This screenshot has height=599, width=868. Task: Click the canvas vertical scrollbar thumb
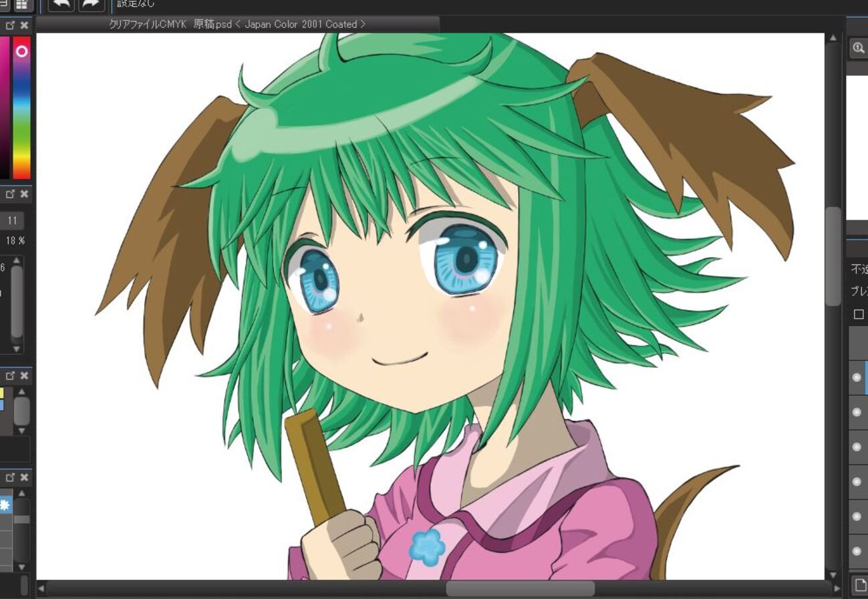(x=833, y=256)
